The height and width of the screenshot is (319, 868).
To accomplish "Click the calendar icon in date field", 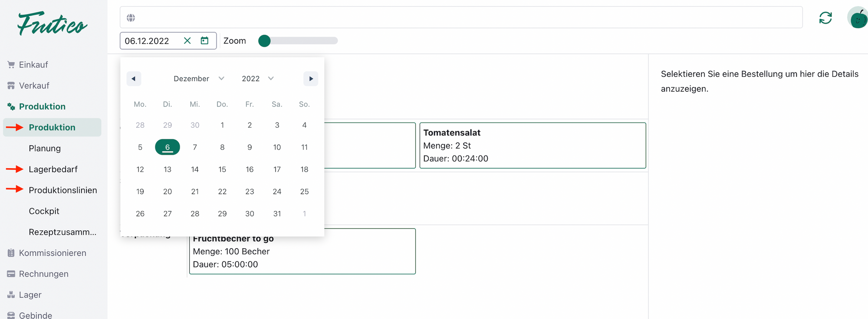I will pyautogui.click(x=204, y=41).
